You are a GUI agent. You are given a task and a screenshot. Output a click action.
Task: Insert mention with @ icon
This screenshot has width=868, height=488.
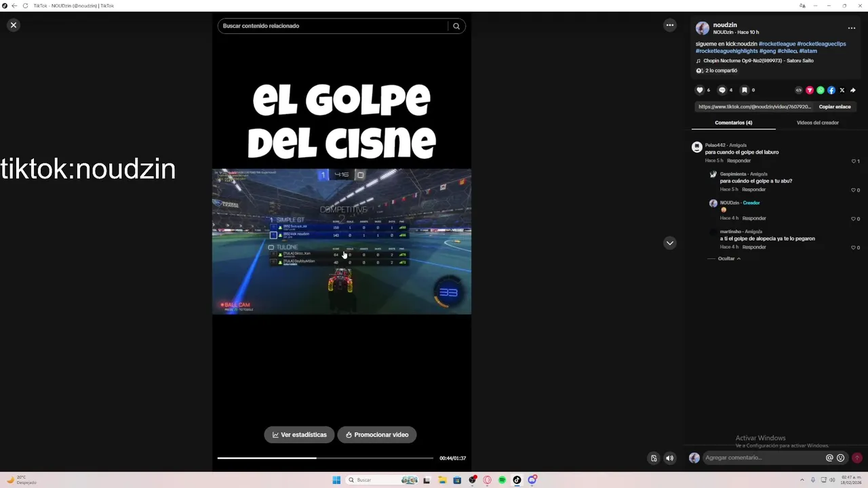pyautogui.click(x=829, y=458)
